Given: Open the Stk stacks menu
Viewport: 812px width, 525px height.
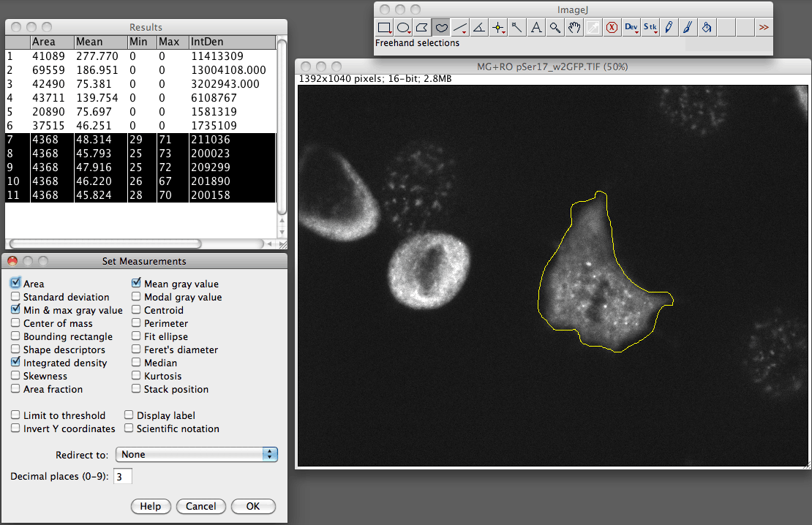Looking at the screenshot, I should click(650, 28).
